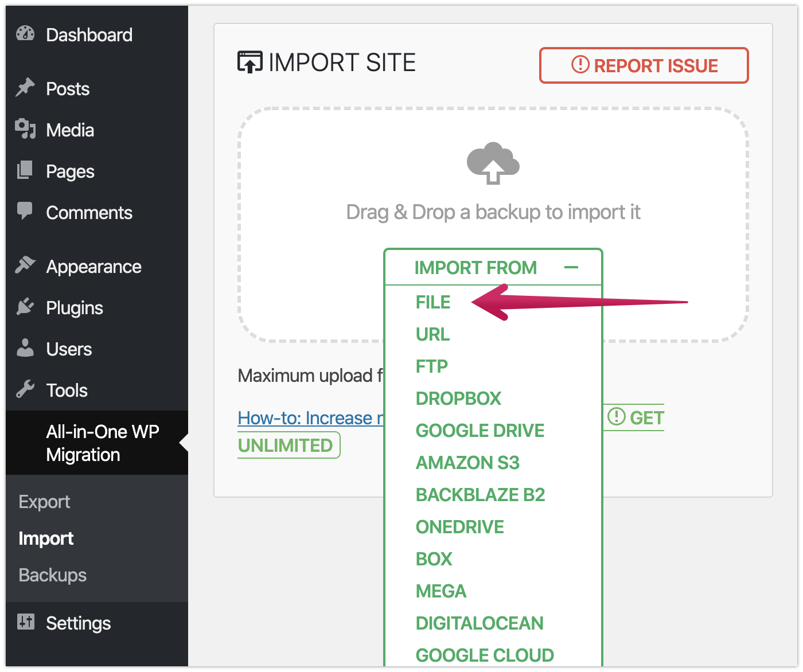Click the IMPORT SITE heading
Viewport: 803px width, 672px height.
click(342, 62)
